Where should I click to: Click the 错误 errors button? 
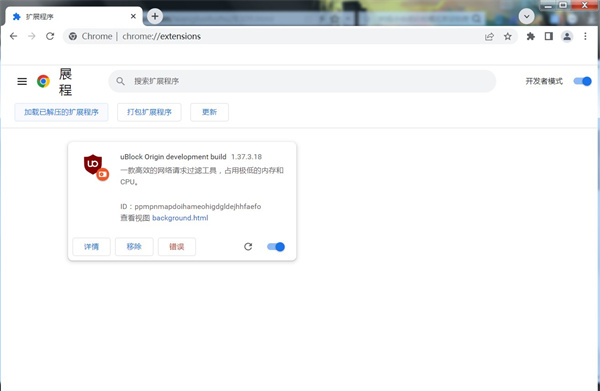(x=177, y=247)
